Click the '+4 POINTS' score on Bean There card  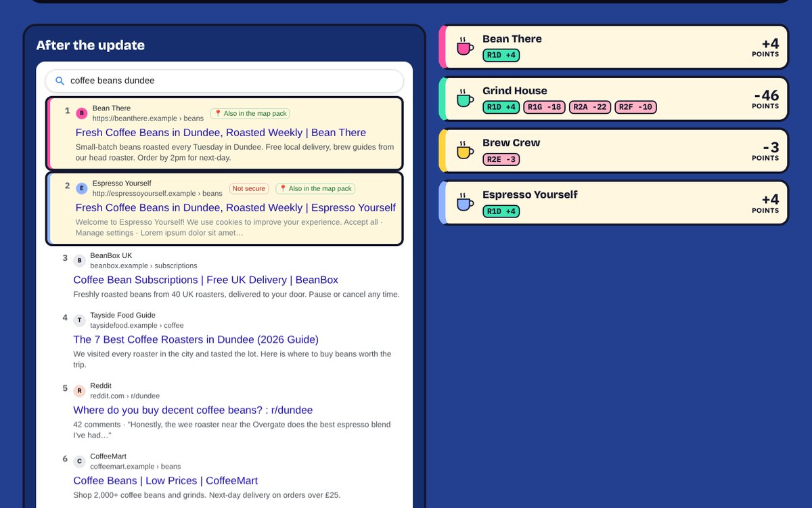(766, 47)
